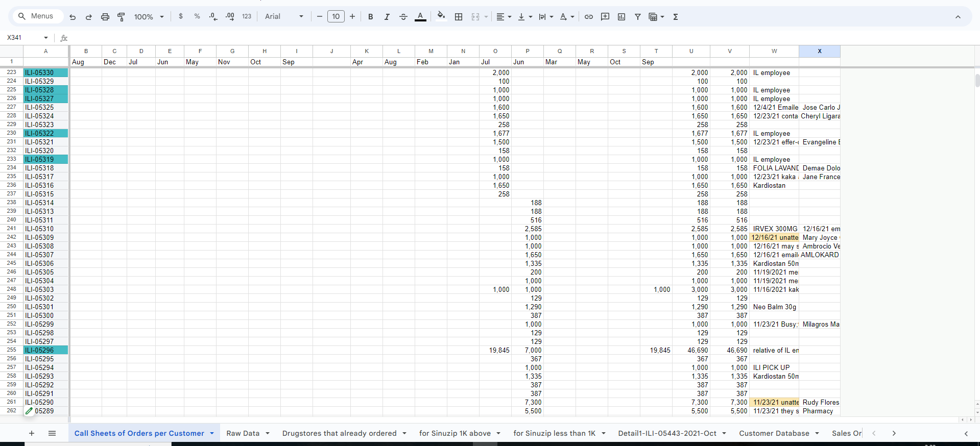Screen dimensions: 980x446
Task: Select the ILI PICK UP cell
Action: (x=774, y=367)
